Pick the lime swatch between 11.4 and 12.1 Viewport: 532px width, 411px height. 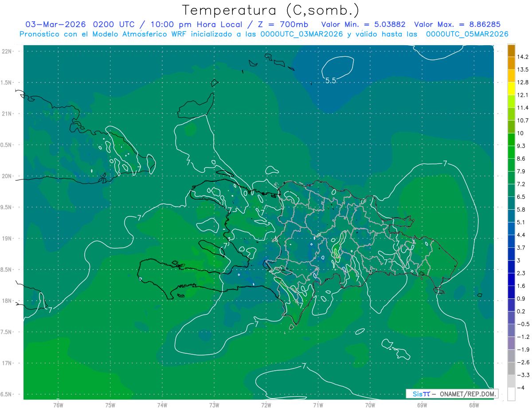pyautogui.click(x=511, y=102)
